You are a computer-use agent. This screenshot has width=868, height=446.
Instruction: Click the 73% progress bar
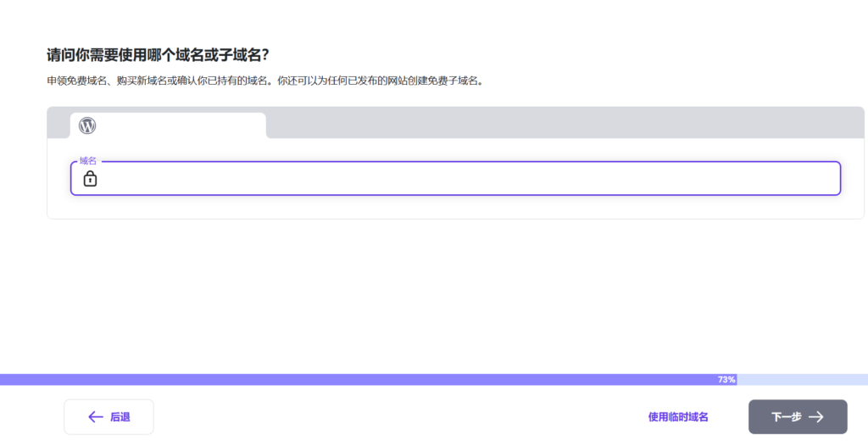434,380
